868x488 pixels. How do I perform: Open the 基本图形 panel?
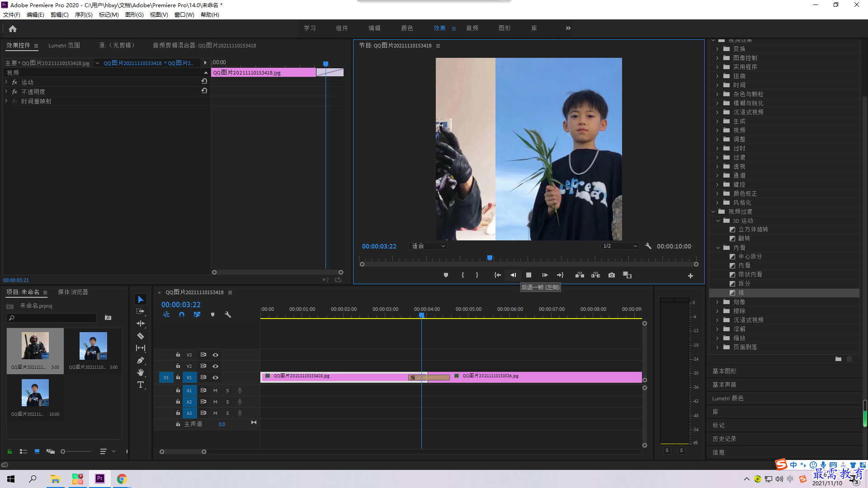724,371
